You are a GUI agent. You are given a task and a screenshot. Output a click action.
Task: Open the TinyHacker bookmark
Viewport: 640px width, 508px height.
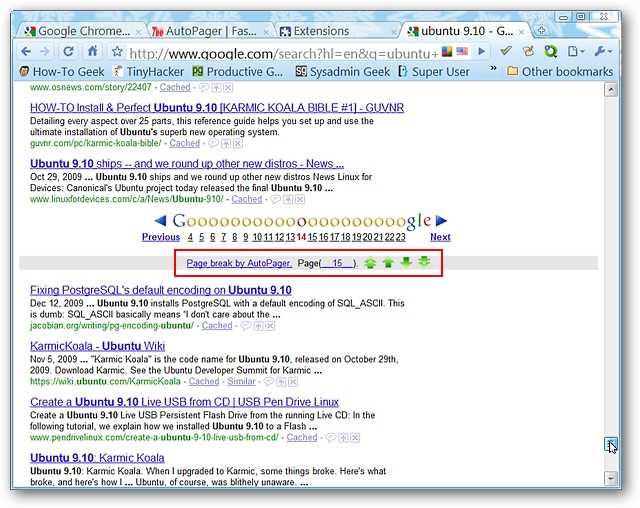coord(149,72)
